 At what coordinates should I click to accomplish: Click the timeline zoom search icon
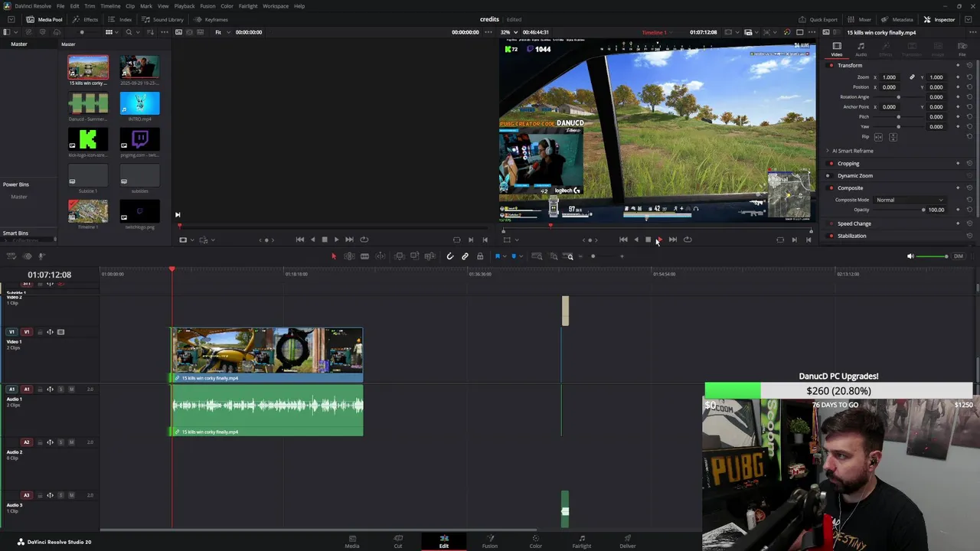pyautogui.click(x=570, y=256)
